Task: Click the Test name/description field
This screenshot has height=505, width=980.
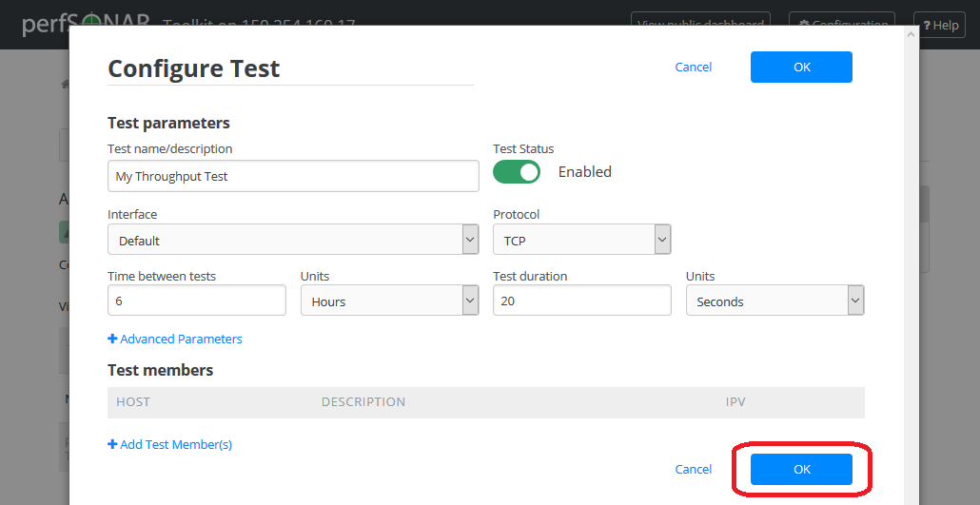Action: click(x=293, y=176)
